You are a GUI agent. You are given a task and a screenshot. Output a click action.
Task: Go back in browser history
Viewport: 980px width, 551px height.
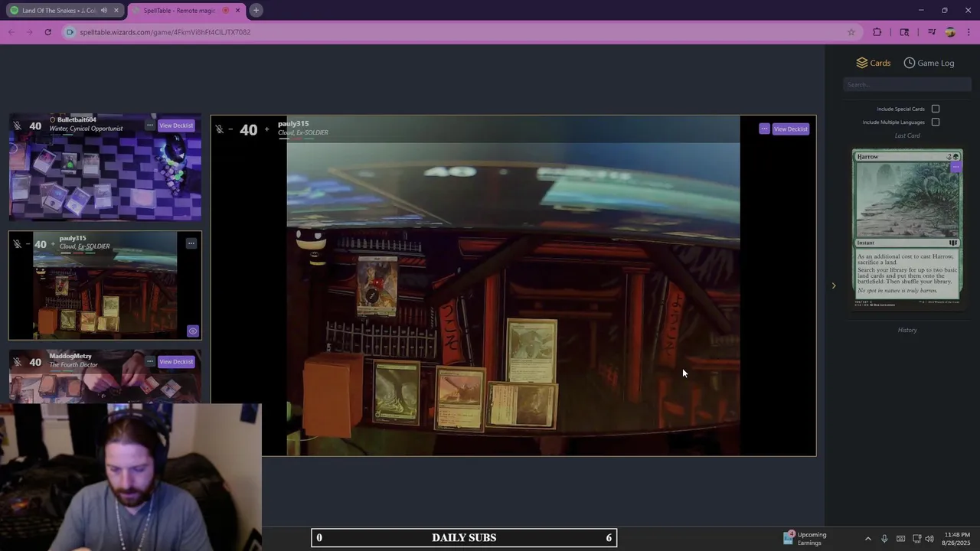pos(11,32)
